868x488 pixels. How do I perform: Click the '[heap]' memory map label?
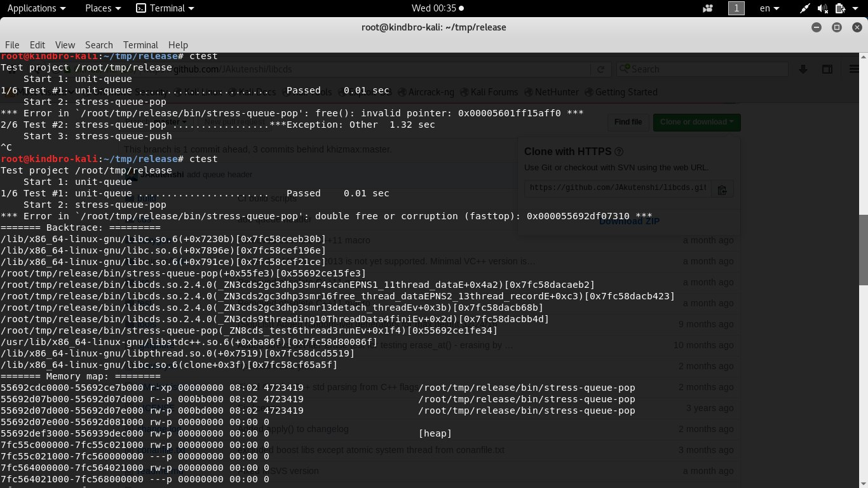[x=435, y=433]
